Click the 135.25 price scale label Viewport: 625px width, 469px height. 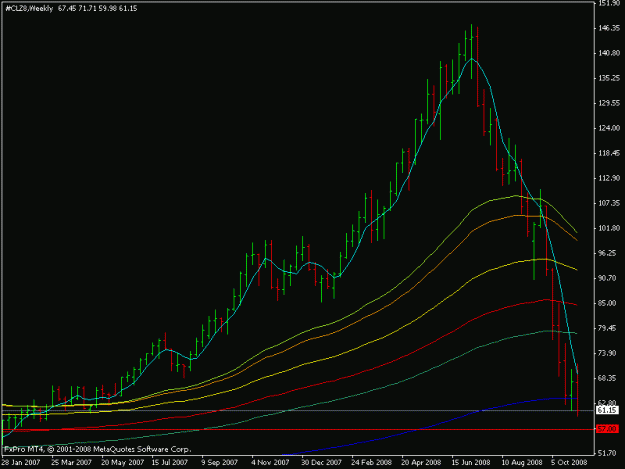point(609,78)
